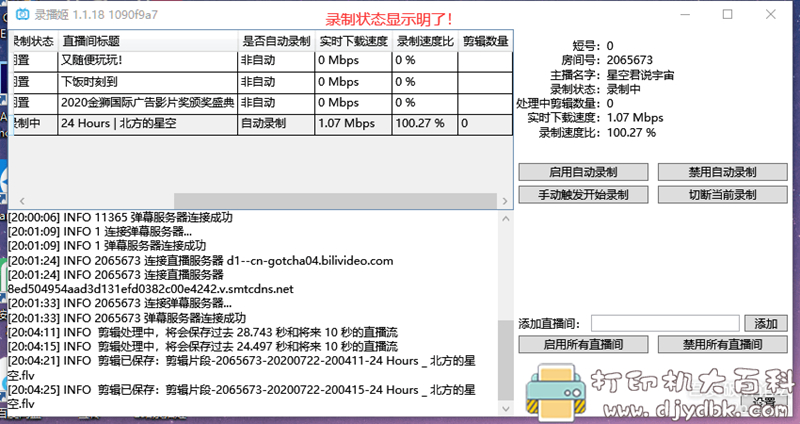Click 非自动 cell in 又随便玩玩 row
The height and width of the screenshot is (424, 800).
[x=277, y=61]
